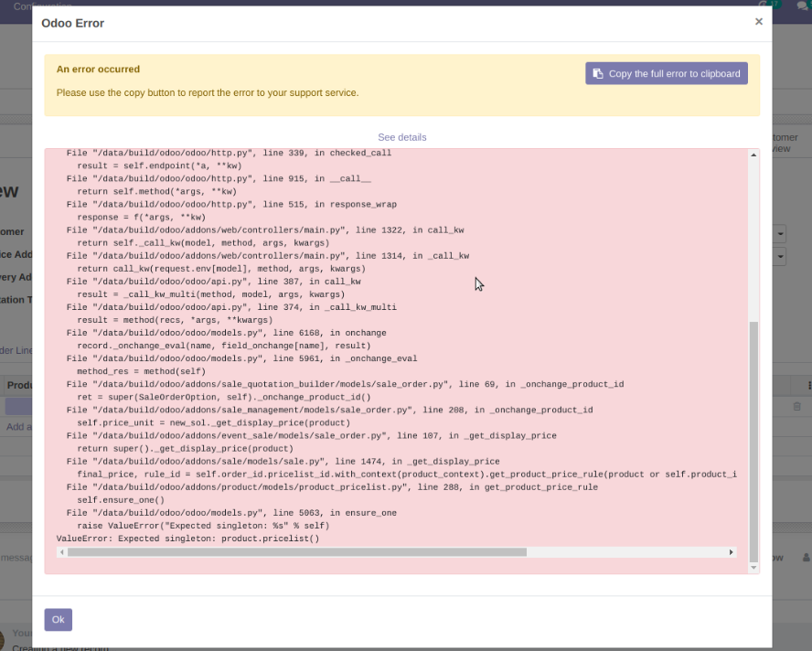The height and width of the screenshot is (651, 812).
Task: Click the 'ret = super(SaleOrderOption, self)._onchange_product_id()' line
Action: [x=224, y=397]
